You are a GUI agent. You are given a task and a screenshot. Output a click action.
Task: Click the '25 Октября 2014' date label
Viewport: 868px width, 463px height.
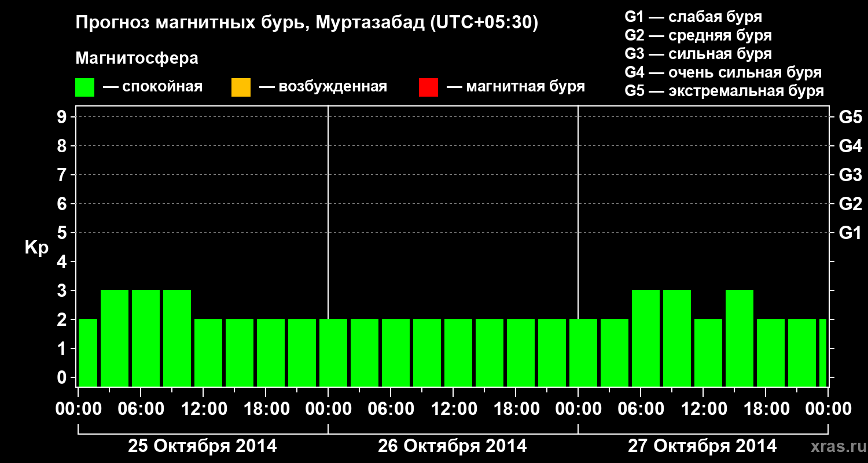203,446
